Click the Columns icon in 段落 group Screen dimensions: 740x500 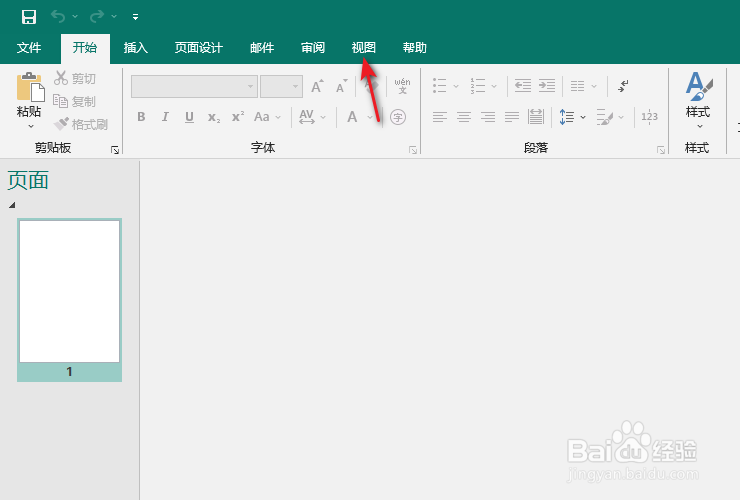[578, 86]
